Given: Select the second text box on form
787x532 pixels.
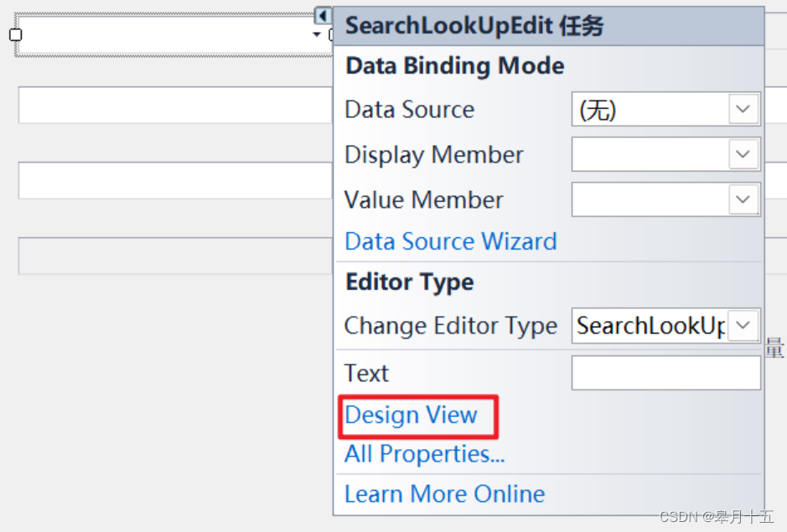Looking at the screenshot, I should (x=175, y=105).
